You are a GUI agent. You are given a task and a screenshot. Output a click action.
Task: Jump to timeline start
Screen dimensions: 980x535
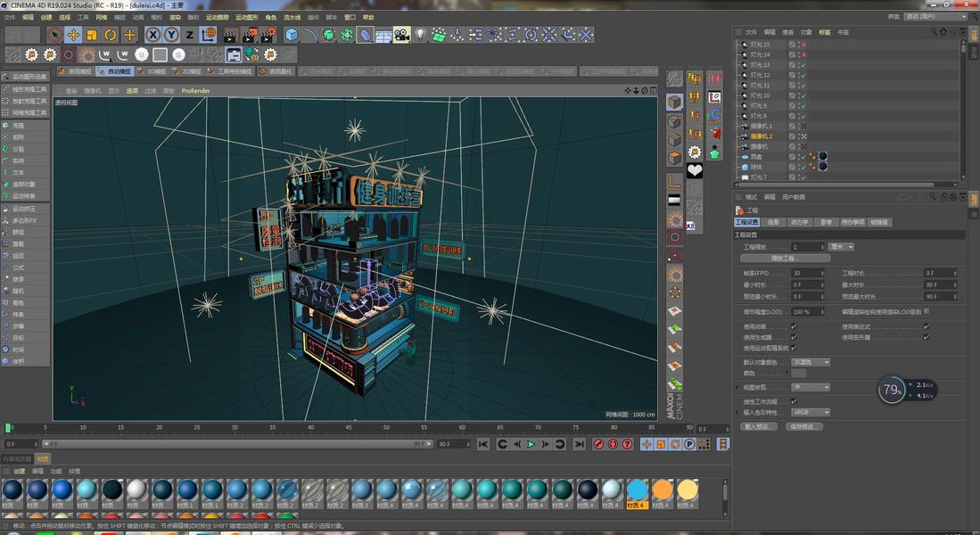[x=482, y=444]
